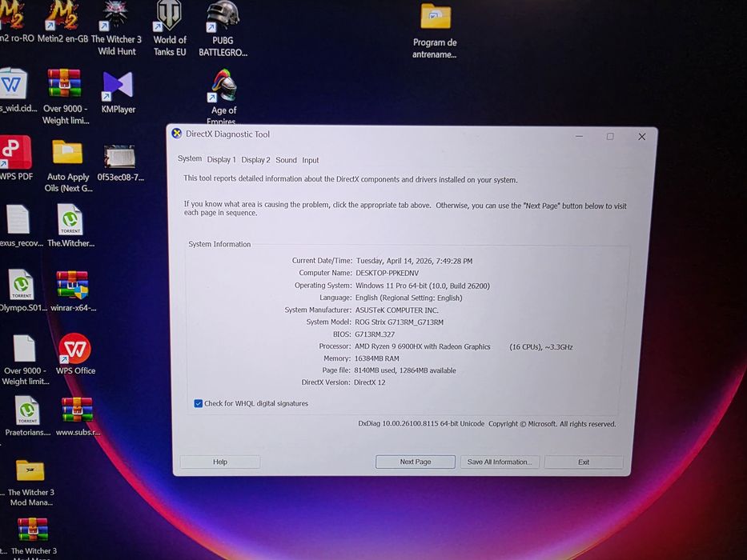Click the Exit button
The height and width of the screenshot is (560, 747).
(584, 462)
